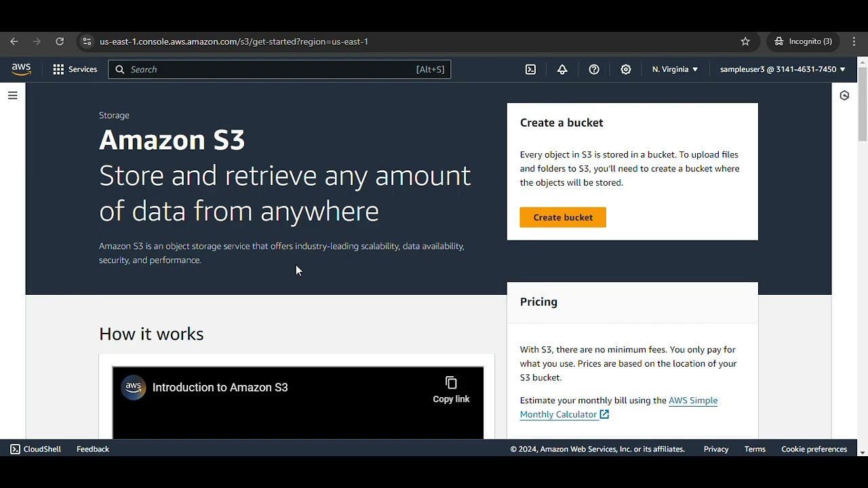
Task: Click the site information icon in address bar
Action: click(87, 41)
